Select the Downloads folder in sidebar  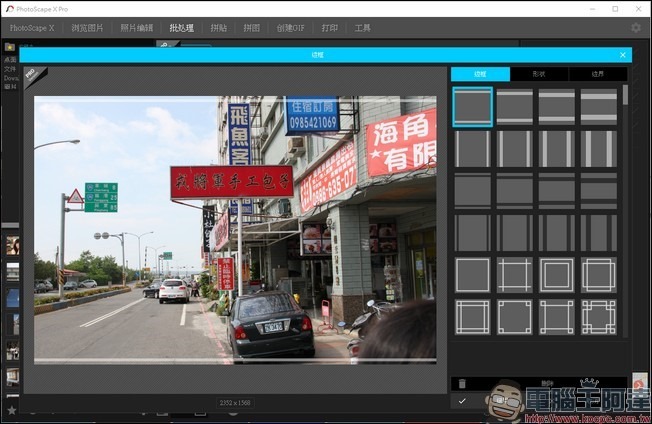pyautogui.click(x=11, y=78)
